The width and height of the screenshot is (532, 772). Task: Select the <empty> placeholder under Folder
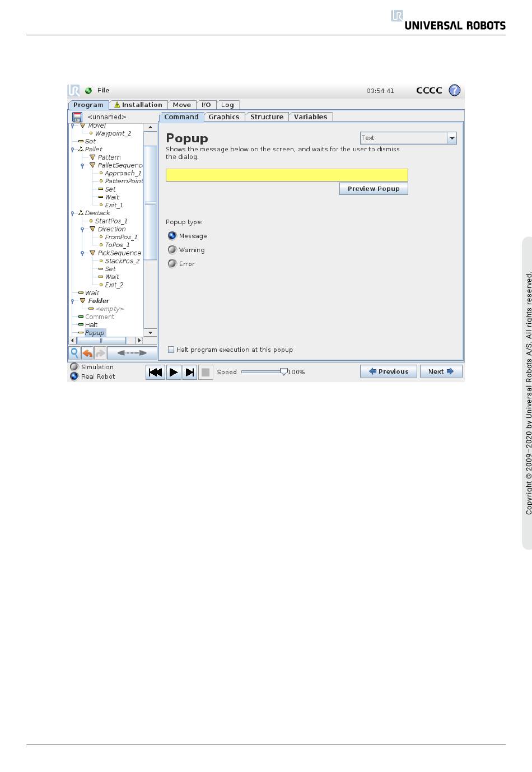pyautogui.click(x=110, y=309)
